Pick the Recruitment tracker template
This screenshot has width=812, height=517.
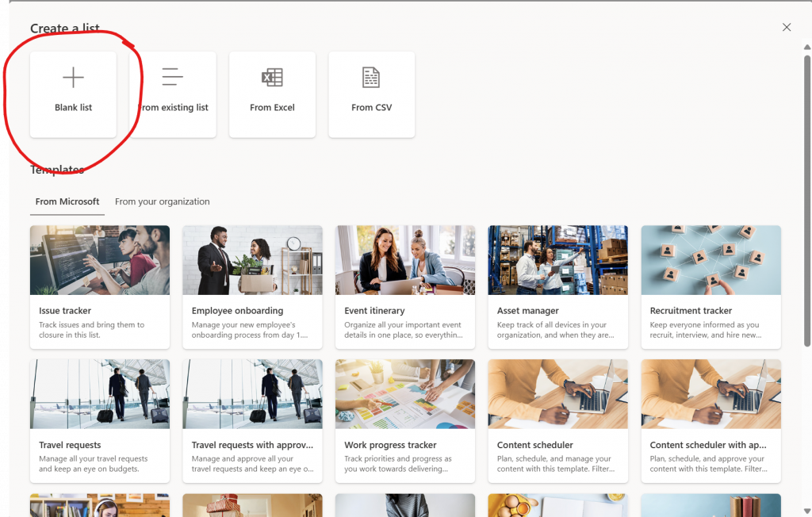click(x=710, y=287)
